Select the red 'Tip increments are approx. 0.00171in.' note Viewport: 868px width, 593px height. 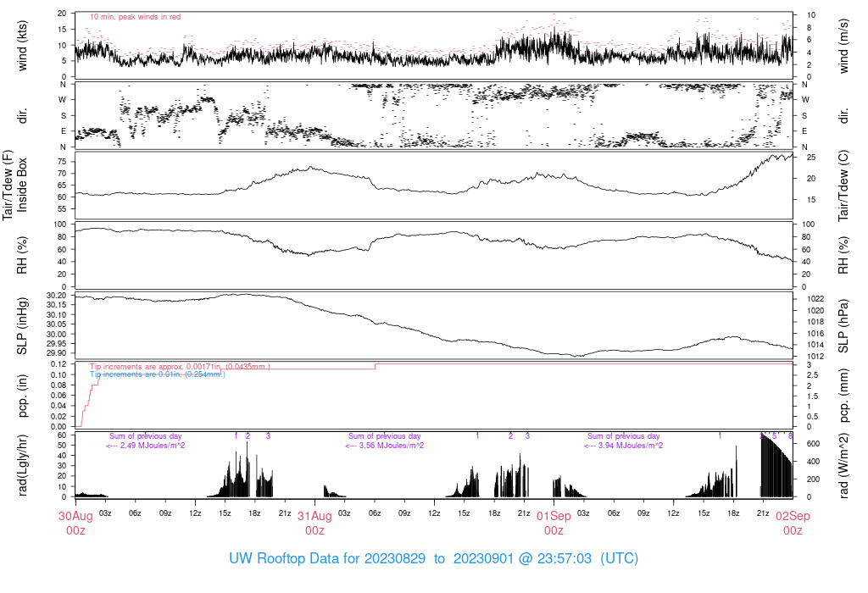point(180,367)
